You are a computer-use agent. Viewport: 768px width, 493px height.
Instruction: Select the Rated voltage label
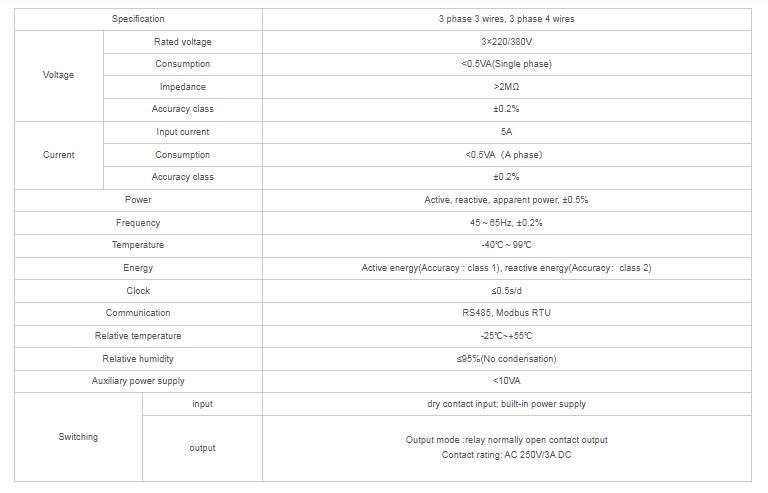pyautogui.click(x=182, y=42)
